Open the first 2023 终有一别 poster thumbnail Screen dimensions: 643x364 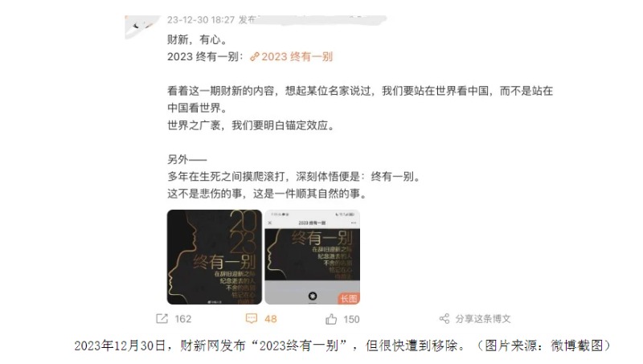click(214, 257)
